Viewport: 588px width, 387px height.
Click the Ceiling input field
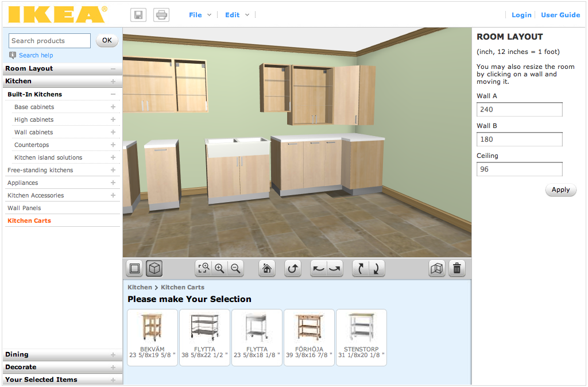[519, 169]
